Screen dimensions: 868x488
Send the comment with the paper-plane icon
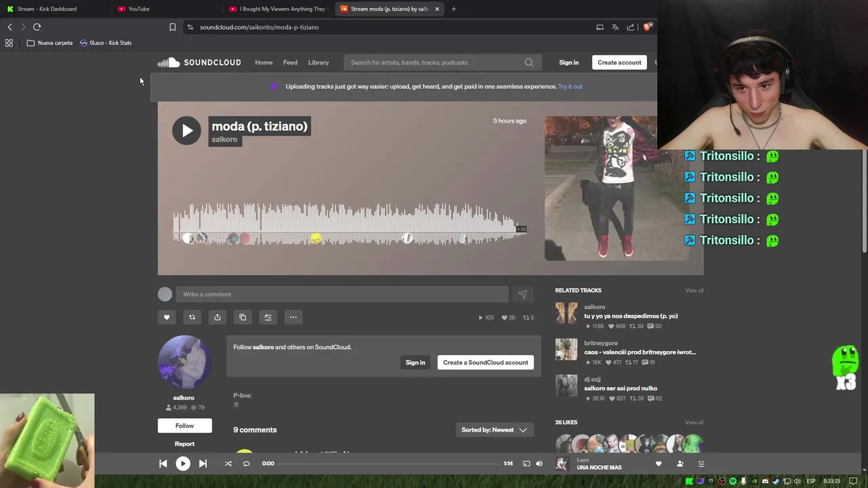522,294
